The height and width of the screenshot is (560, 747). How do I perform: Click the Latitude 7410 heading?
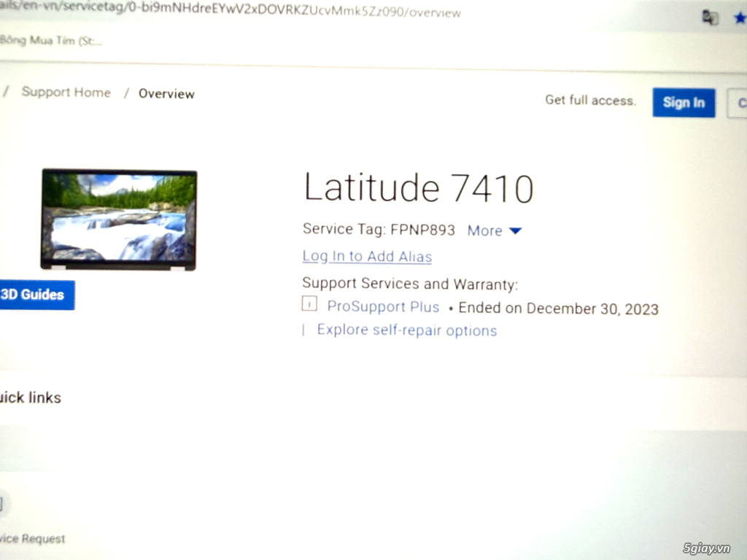click(x=418, y=187)
